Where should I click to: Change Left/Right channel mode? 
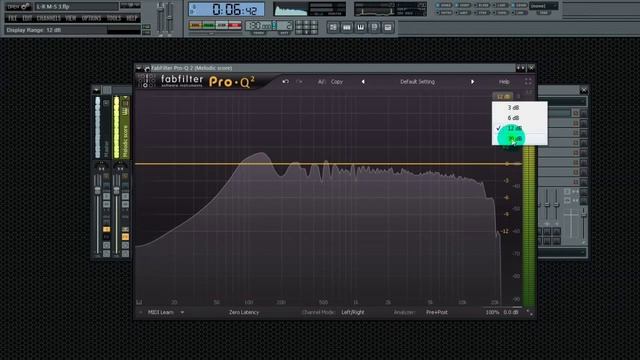(353, 312)
